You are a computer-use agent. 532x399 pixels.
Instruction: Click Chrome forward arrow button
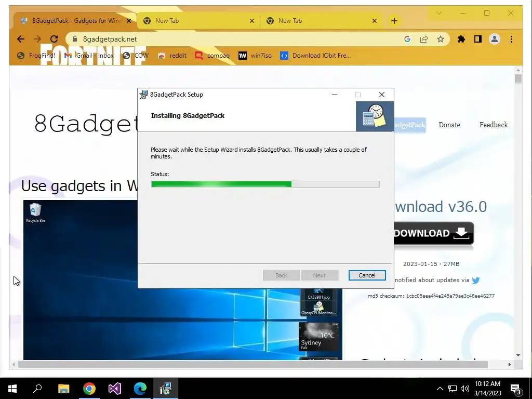coord(37,39)
